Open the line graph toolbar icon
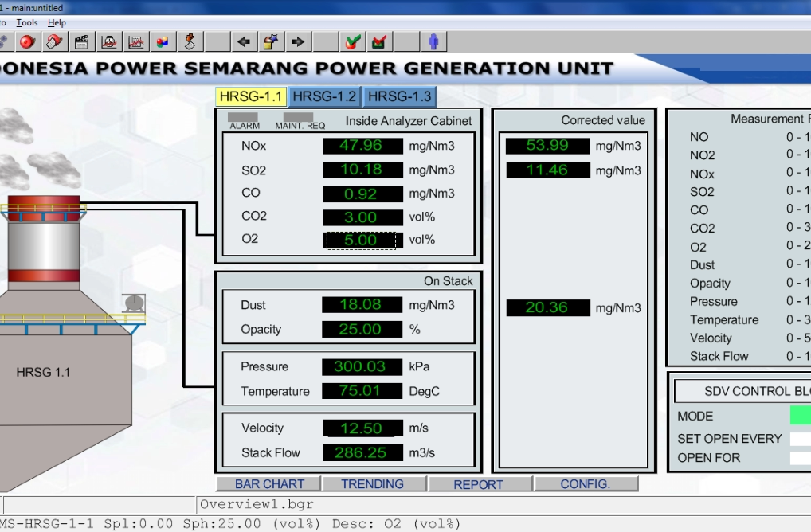 135,41
